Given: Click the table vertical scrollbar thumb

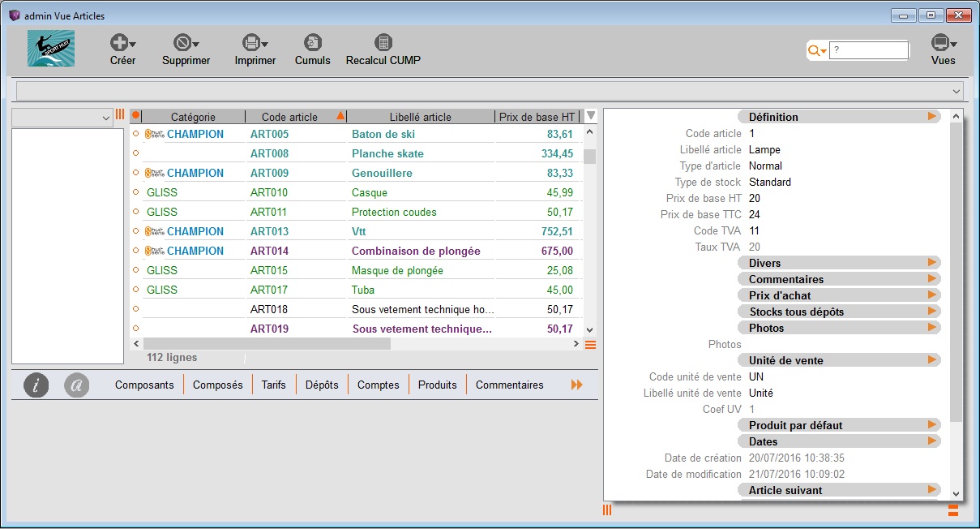Looking at the screenshot, I should tap(590, 157).
